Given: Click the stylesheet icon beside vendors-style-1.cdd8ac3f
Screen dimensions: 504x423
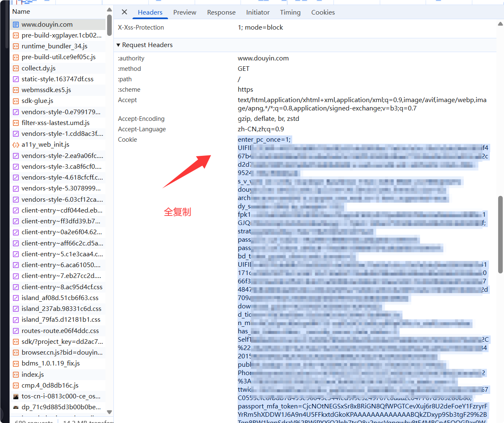Looking at the screenshot, I should click(16, 134).
